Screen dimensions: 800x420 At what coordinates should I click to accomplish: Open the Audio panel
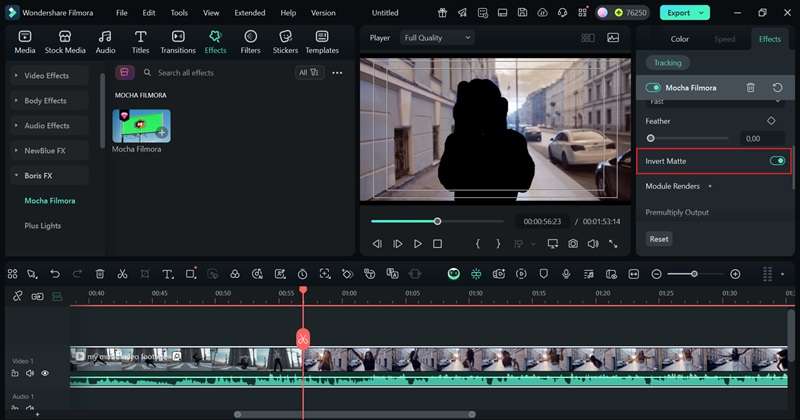tap(105, 42)
